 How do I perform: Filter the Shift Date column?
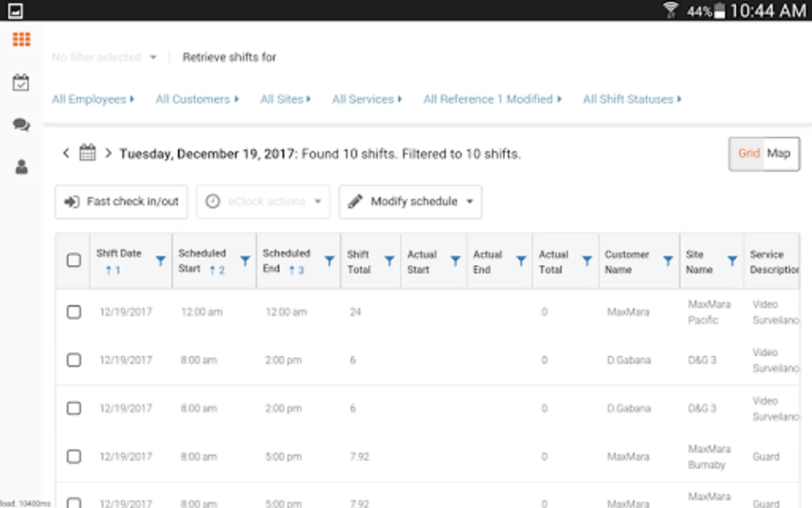pos(161,261)
